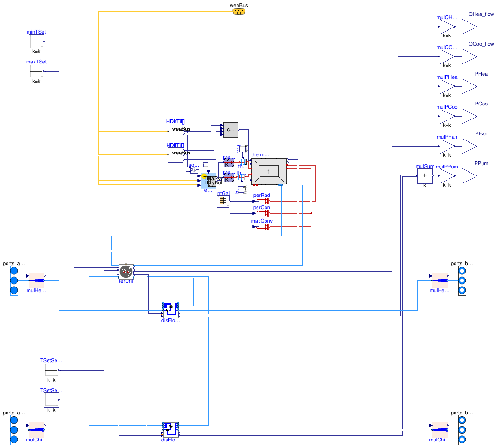
Task: Select the lower ports_a... fluid connector
Action: click(x=14, y=430)
